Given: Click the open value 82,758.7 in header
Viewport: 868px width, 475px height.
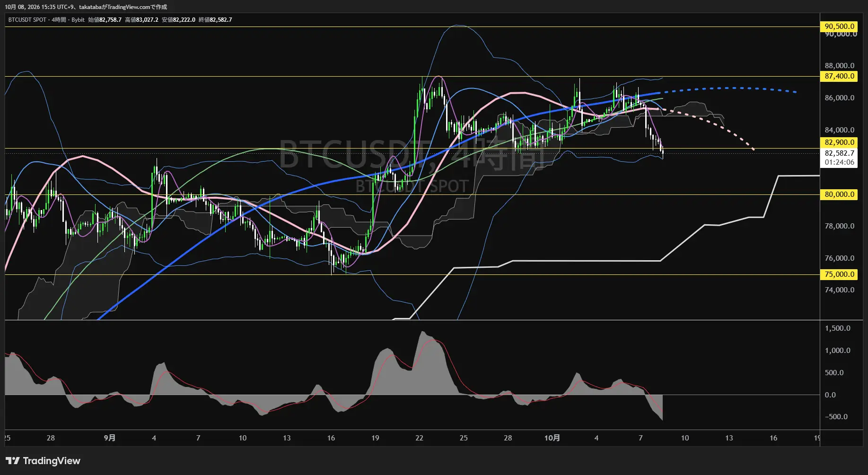Looking at the screenshot, I should pos(110,20).
